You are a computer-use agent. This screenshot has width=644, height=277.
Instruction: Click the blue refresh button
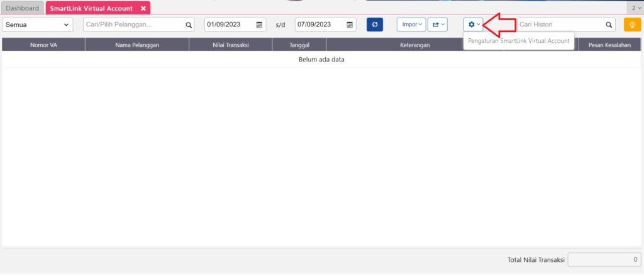coord(375,24)
